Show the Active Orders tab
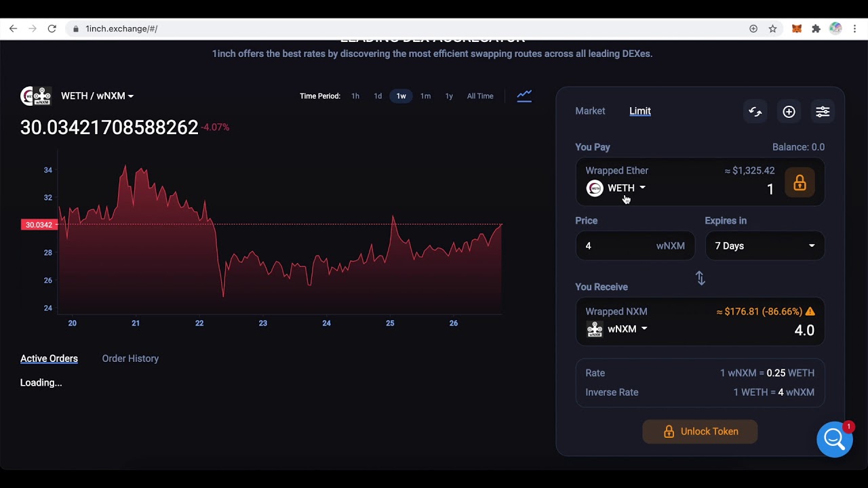 point(49,359)
